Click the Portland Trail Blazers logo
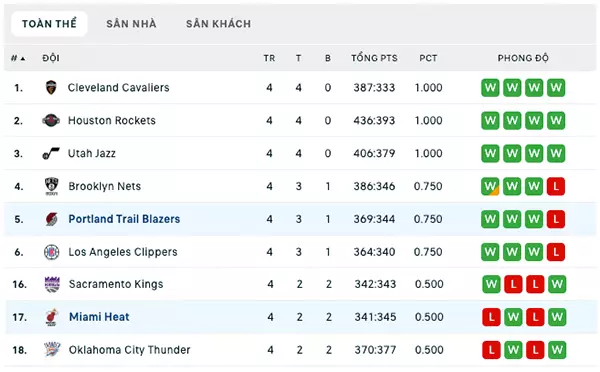 tap(51, 219)
